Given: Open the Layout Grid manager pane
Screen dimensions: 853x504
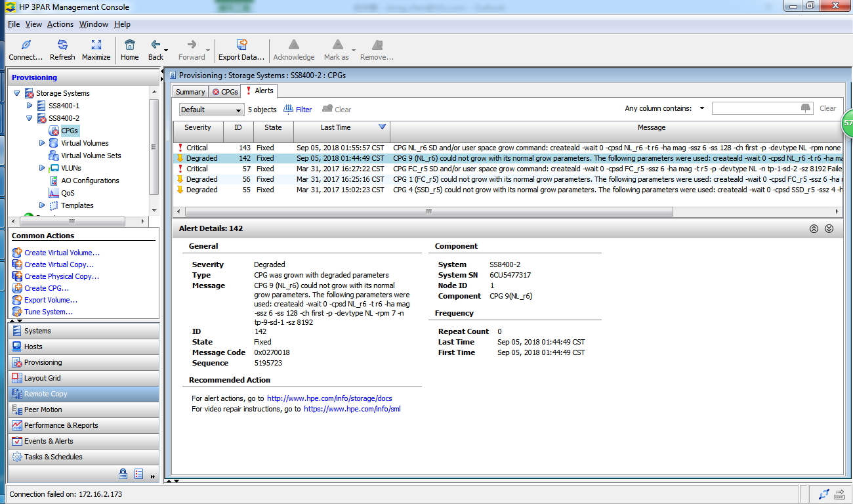Looking at the screenshot, I should pyautogui.click(x=83, y=378).
